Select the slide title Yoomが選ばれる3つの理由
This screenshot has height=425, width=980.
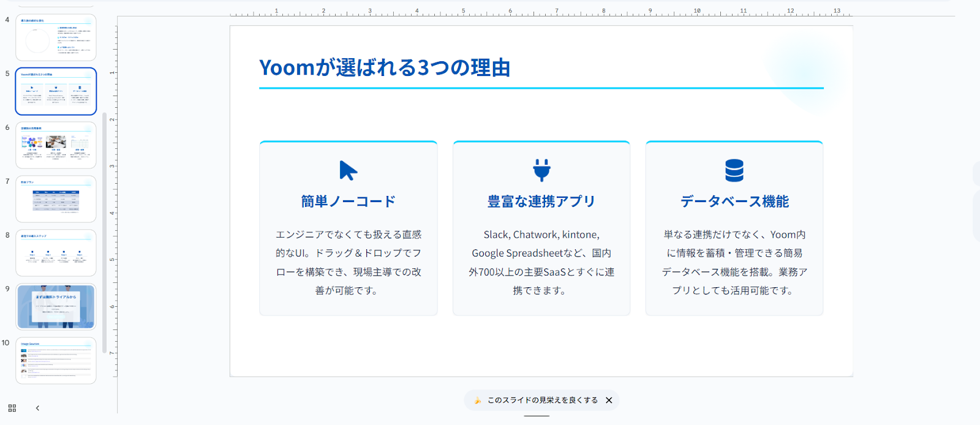point(385,67)
